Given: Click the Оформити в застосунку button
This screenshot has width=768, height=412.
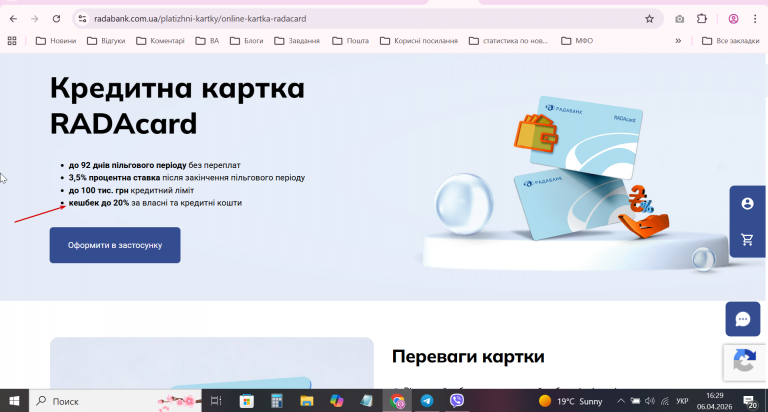Looking at the screenshot, I should 115,245.
